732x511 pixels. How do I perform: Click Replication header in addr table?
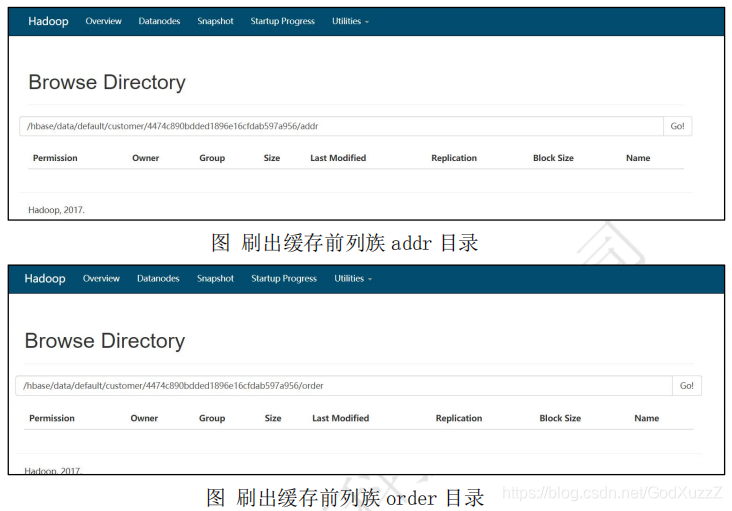[454, 158]
